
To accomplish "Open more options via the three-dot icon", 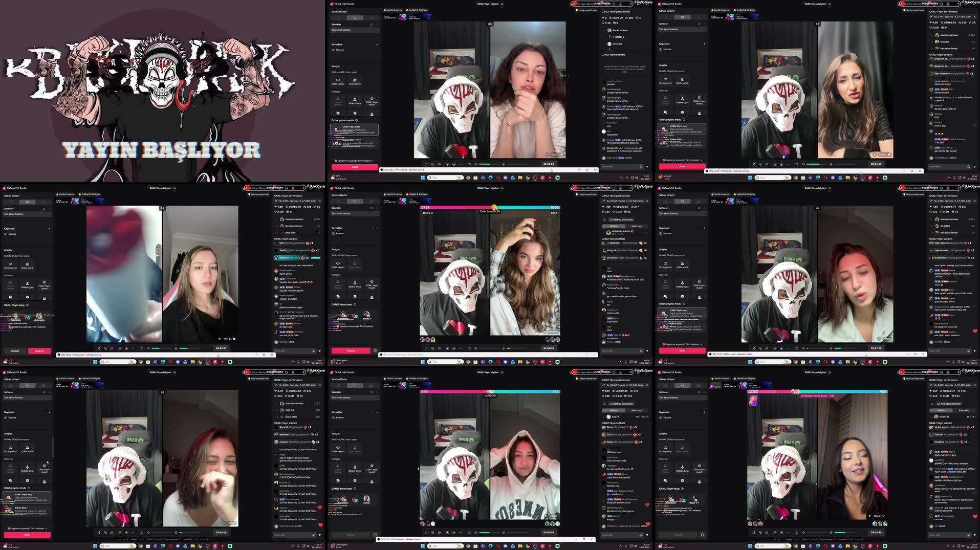I will point(460,164).
